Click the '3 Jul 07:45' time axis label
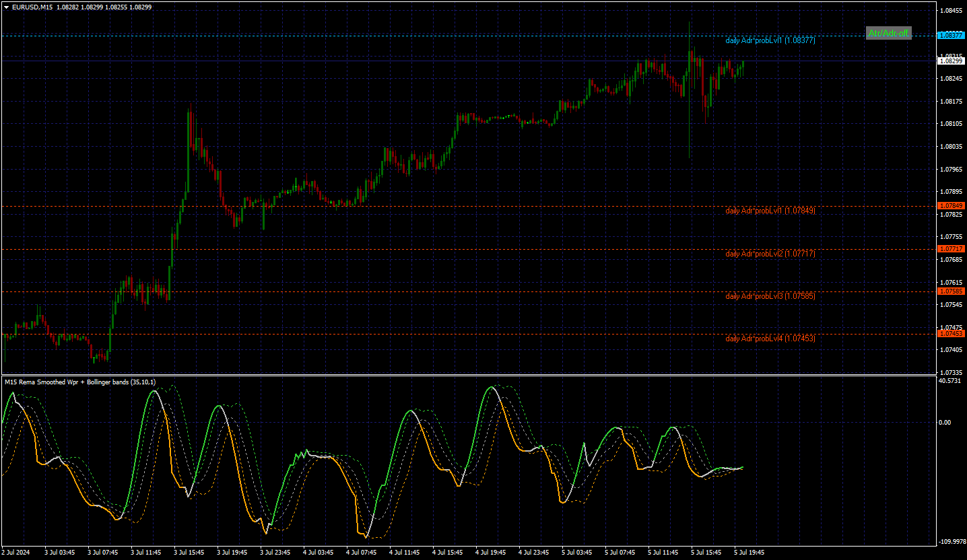 coord(103,553)
